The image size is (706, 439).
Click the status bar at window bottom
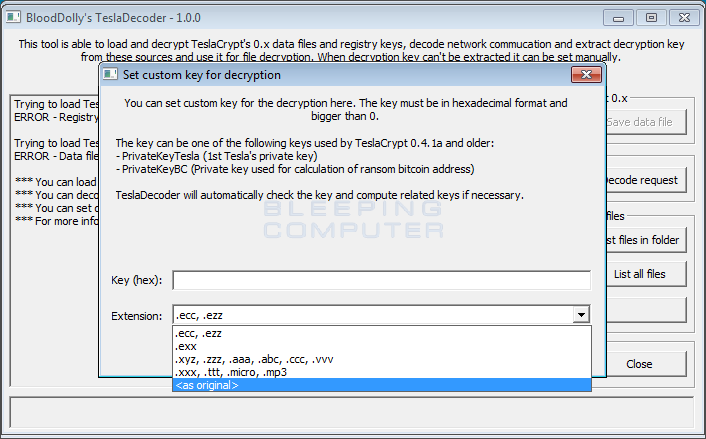coord(352,412)
